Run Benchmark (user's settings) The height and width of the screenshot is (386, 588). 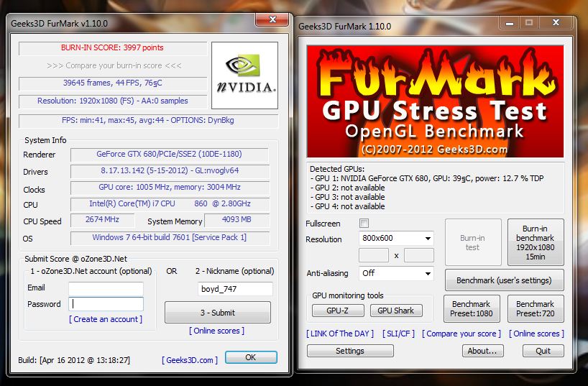(x=505, y=280)
